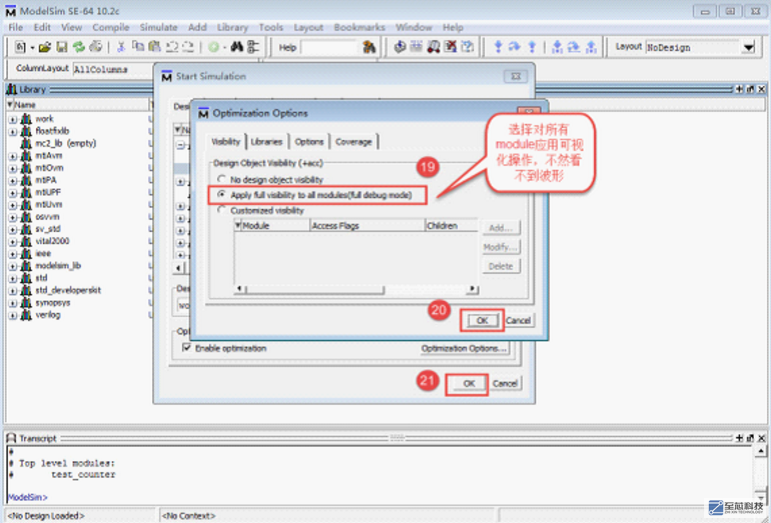
Task: Click OK in Optimization Options dialog
Action: [x=482, y=320]
